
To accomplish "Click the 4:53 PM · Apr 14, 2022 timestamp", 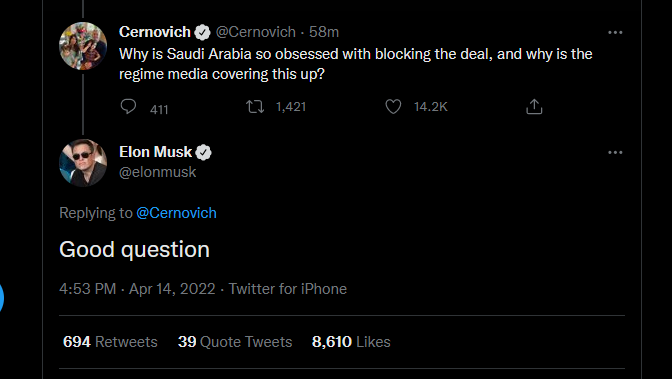I will click(137, 289).
